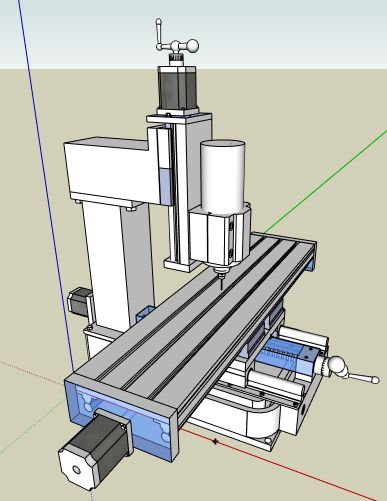Click the Z-axis handwheel crank on top
The height and width of the screenshot is (501, 387).
(177, 40)
